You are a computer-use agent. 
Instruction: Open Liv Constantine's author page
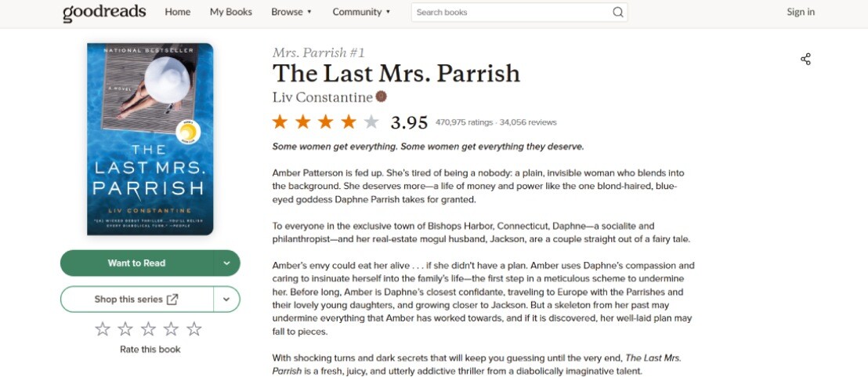(322, 97)
